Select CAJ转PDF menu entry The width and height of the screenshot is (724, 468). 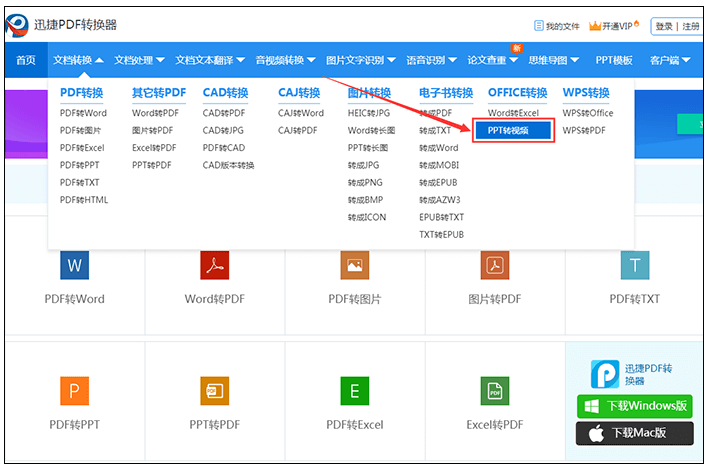[297, 131]
